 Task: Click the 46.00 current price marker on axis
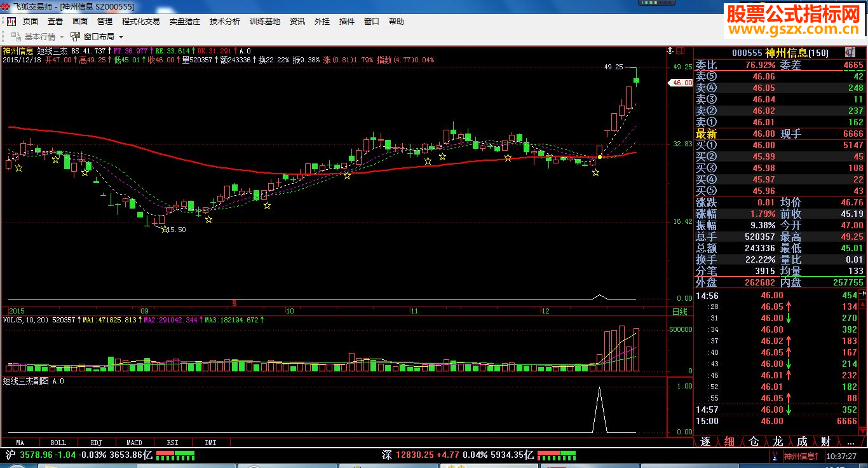point(682,83)
